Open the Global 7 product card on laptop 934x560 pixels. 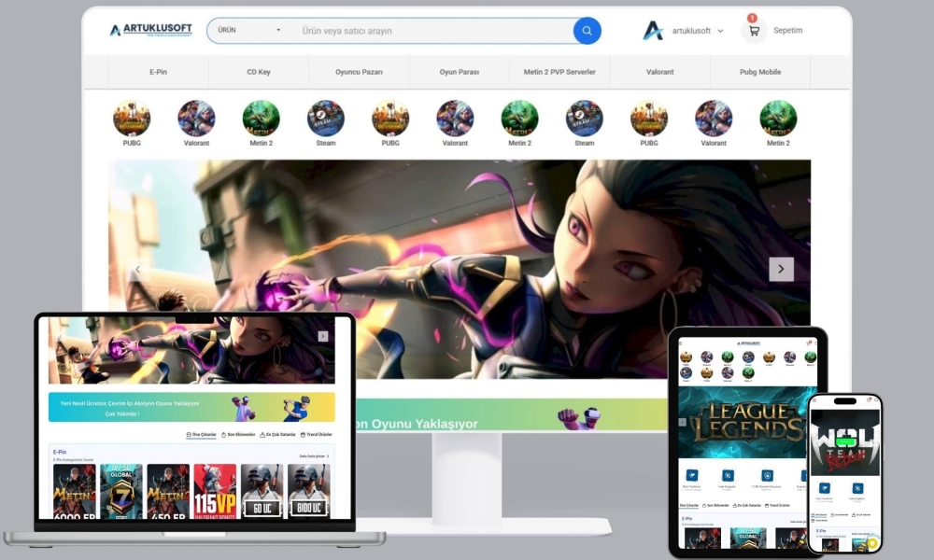point(121,492)
